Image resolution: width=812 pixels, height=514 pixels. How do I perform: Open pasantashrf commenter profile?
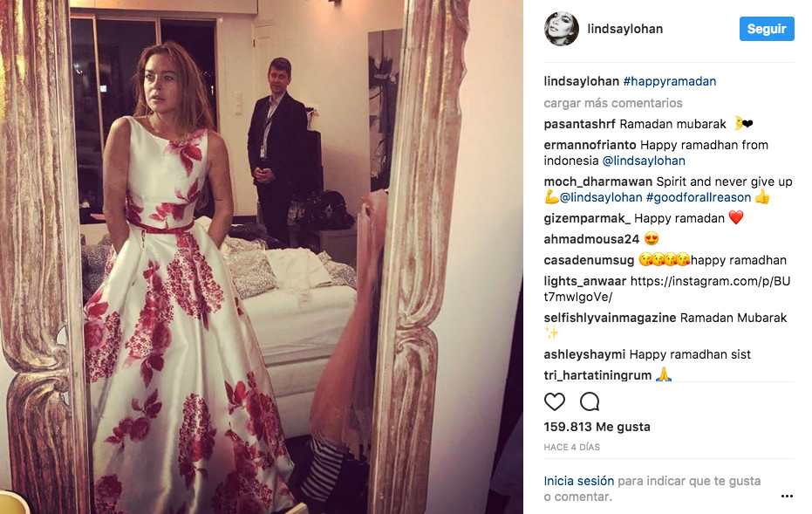[579, 124]
